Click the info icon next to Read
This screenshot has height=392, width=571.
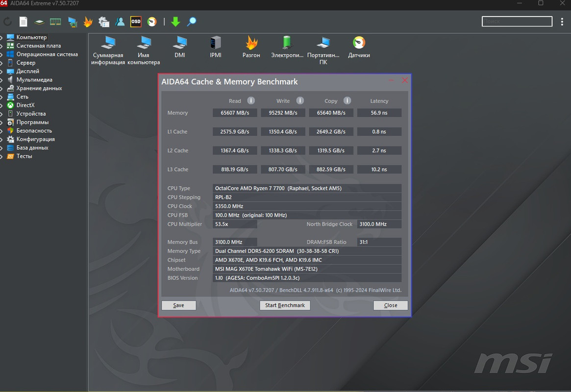pos(251,100)
